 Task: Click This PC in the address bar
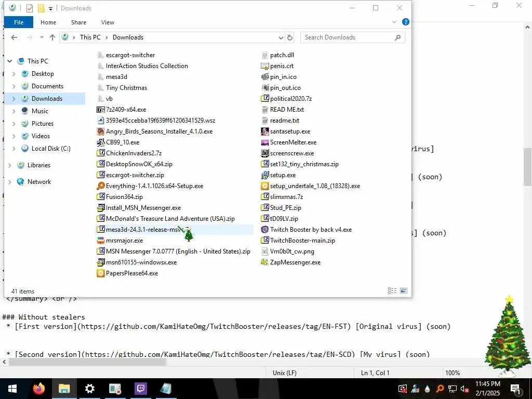coord(90,37)
